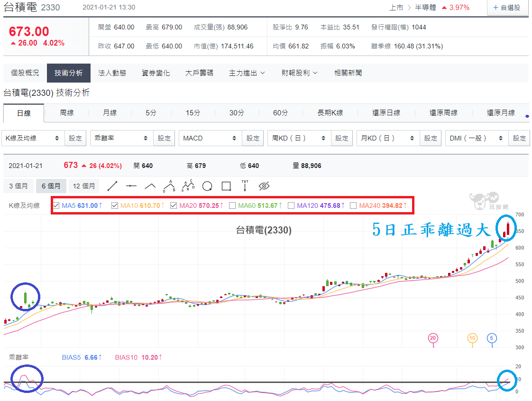The width and height of the screenshot is (532, 401).
Task: Open the 資券變化 tab
Action: tap(156, 73)
